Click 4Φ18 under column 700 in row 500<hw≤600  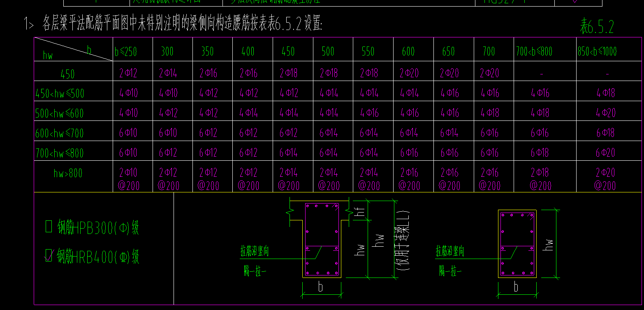[x=490, y=113]
